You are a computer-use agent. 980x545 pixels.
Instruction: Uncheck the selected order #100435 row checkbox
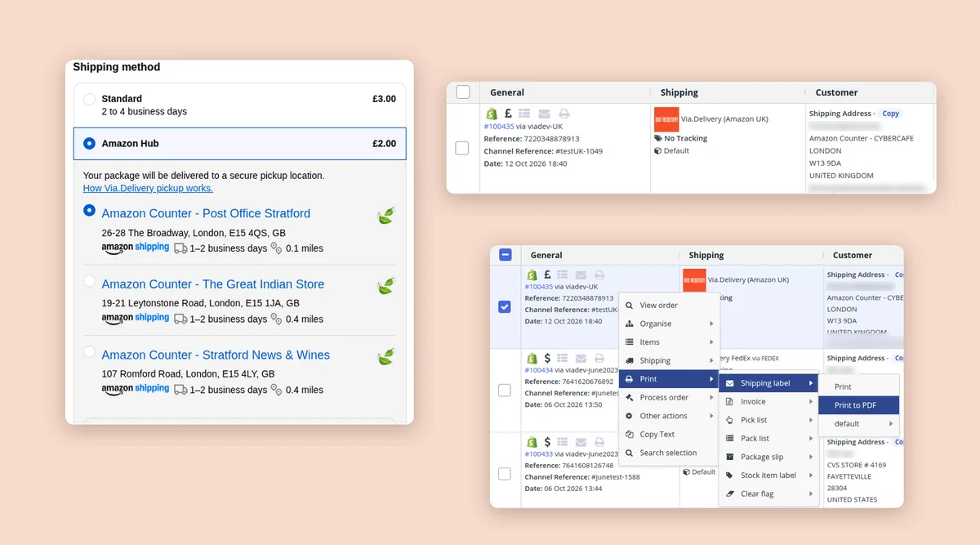[x=505, y=306]
